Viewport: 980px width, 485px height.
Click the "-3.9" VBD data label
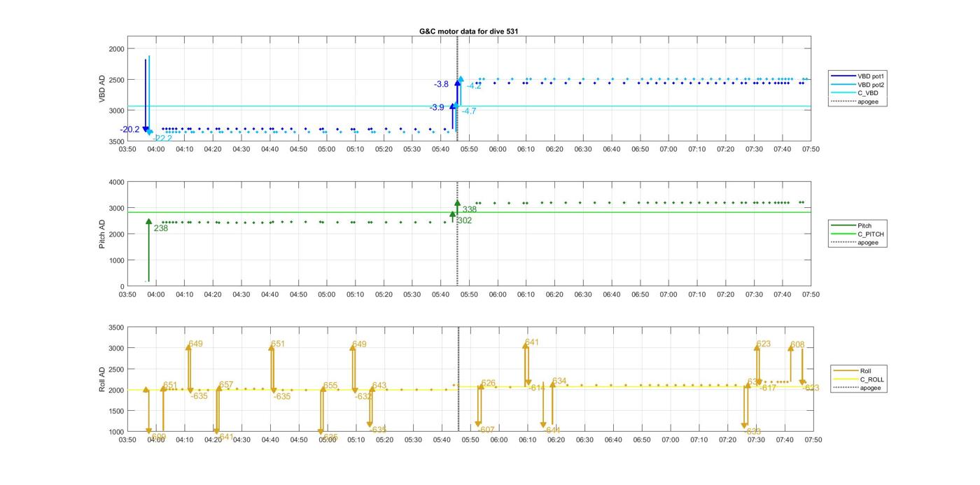437,107
